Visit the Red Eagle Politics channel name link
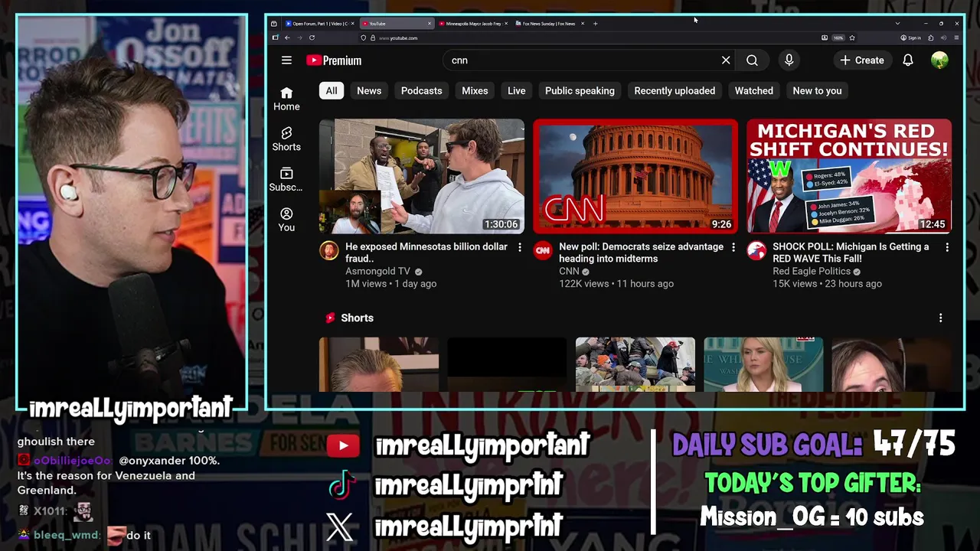The width and height of the screenshot is (980, 551). [812, 271]
